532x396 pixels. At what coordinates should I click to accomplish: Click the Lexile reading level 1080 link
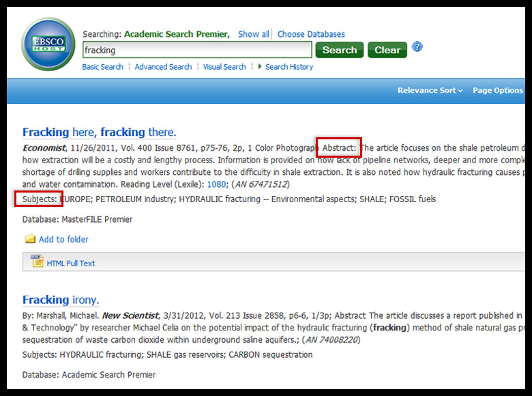coord(216,184)
